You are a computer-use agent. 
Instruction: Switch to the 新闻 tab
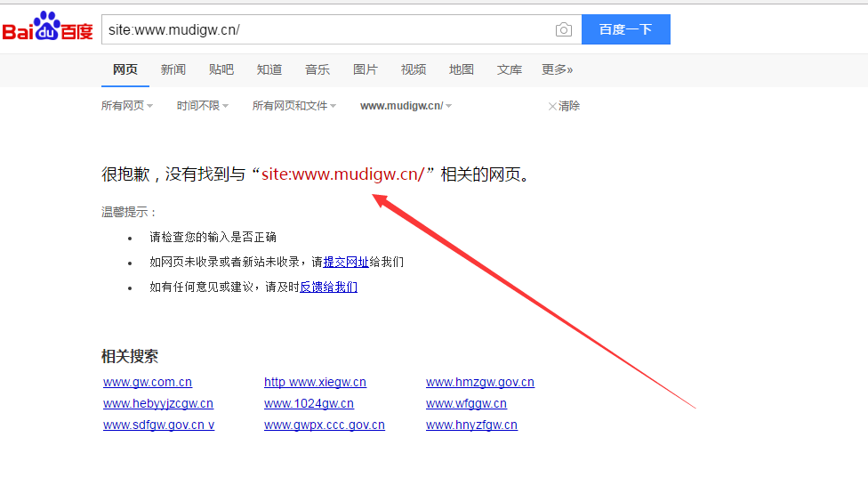[x=173, y=69]
